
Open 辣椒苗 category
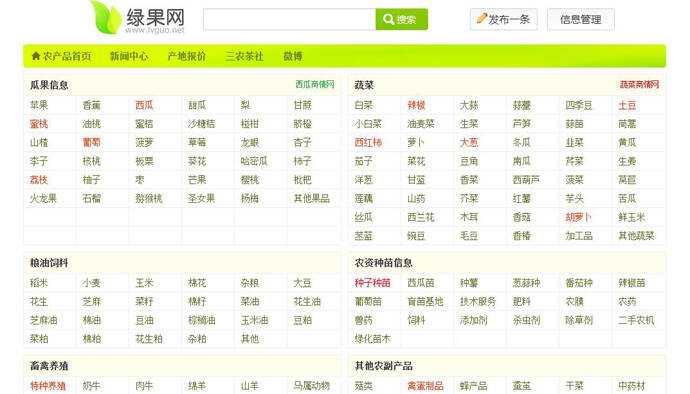click(x=631, y=283)
